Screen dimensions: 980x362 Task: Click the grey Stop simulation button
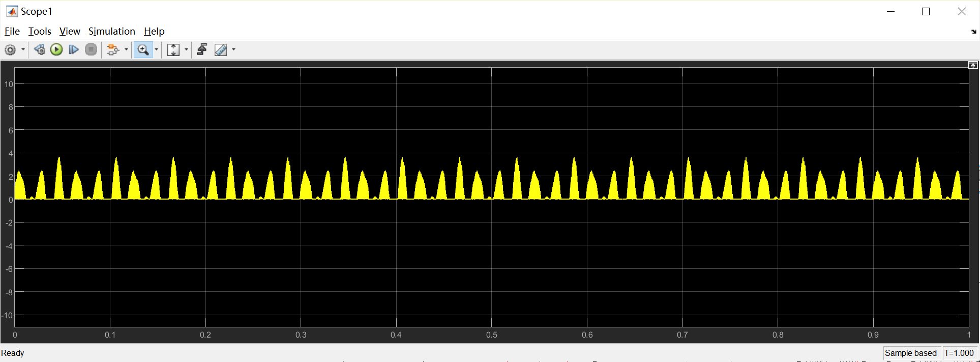[x=91, y=50]
